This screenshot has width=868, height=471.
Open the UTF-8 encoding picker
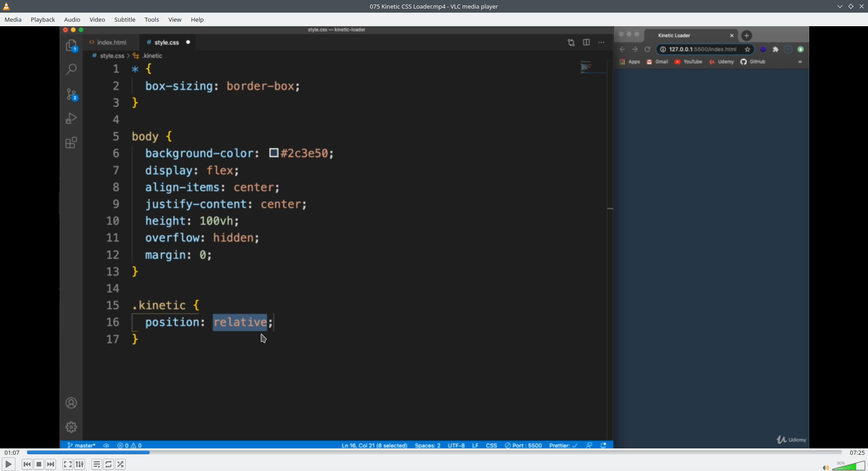tap(456, 446)
